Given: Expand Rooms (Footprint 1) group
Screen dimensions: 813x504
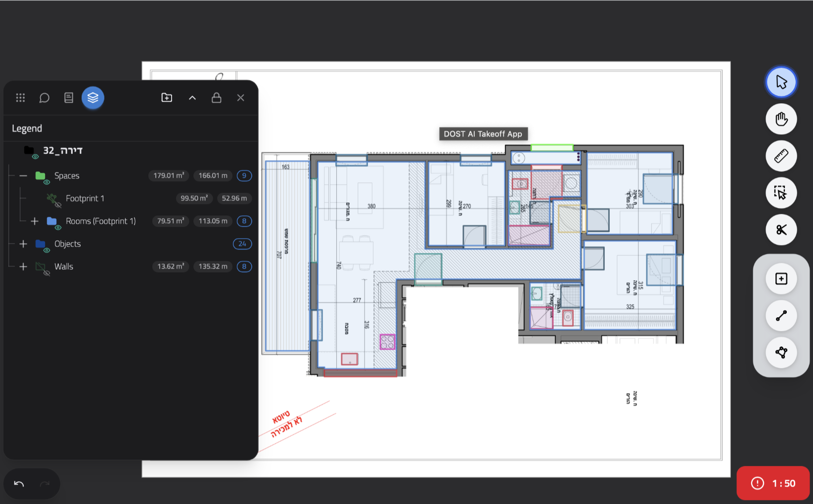Looking at the screenshot, I should tap(35, 221).
